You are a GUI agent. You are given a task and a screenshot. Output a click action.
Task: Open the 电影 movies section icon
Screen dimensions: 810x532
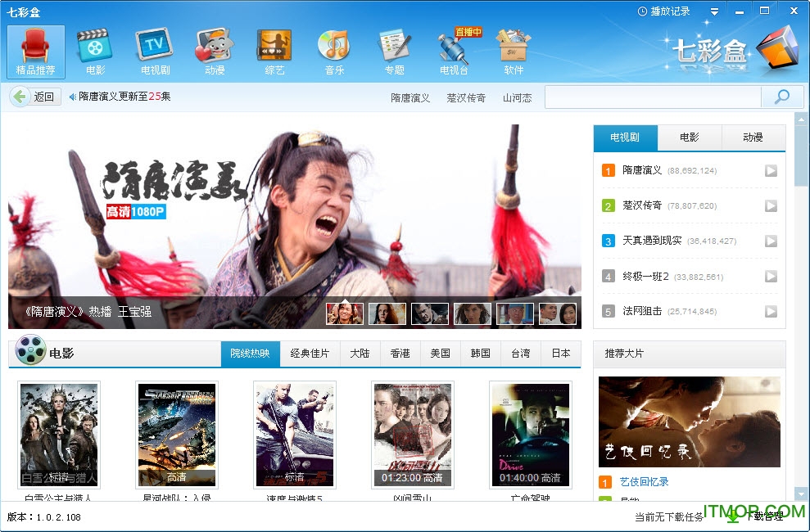coord(95,52)
